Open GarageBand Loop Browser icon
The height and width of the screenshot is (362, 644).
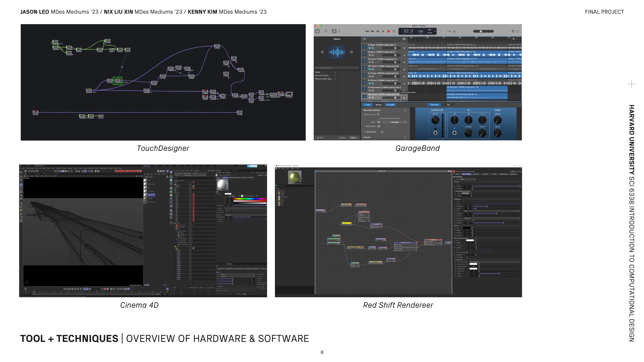click(518, 31)
